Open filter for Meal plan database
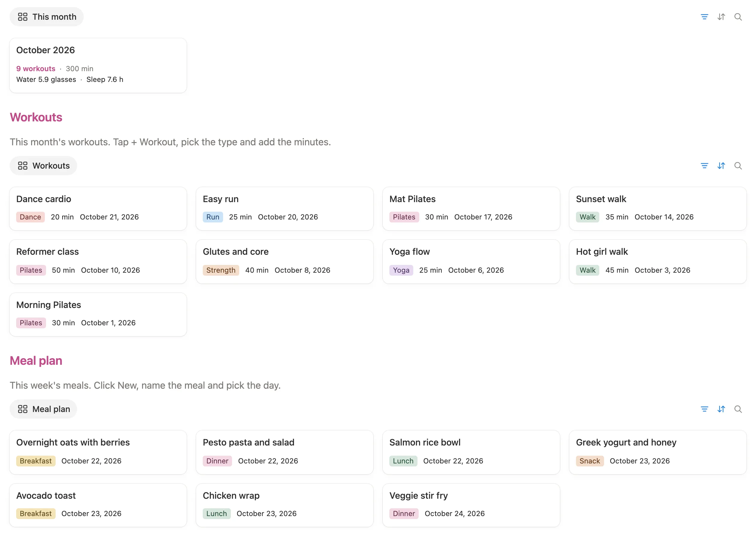The image size is (756, 534). click(704, 409)
